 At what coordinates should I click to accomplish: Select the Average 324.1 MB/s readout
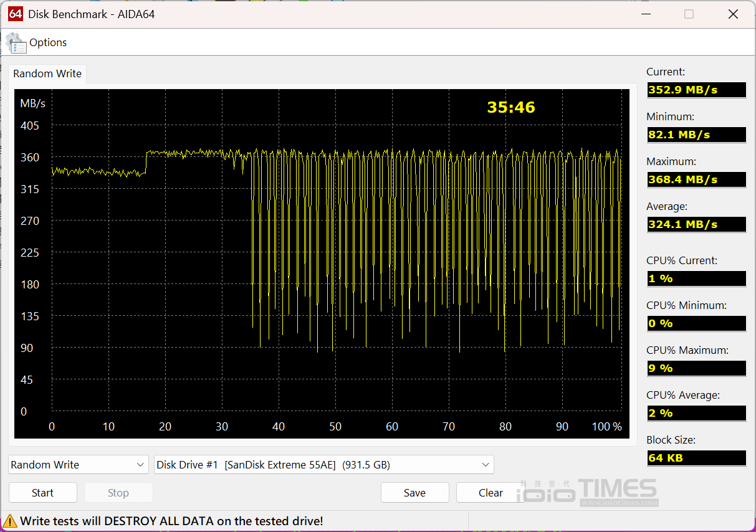click(696, 224)
